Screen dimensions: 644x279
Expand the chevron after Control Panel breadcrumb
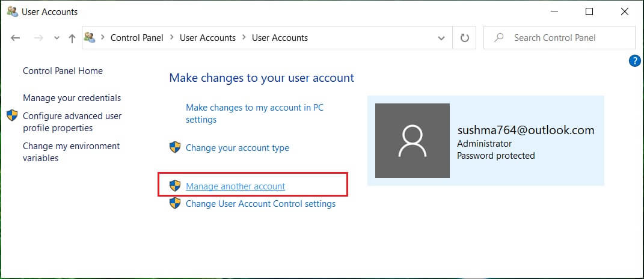point(171,38)
